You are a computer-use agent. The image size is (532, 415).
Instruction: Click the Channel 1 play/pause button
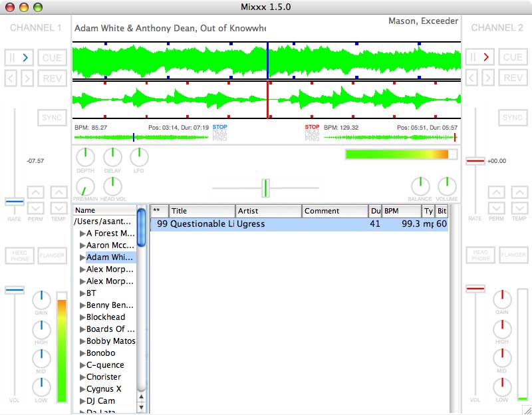click(x=19, y=57)
